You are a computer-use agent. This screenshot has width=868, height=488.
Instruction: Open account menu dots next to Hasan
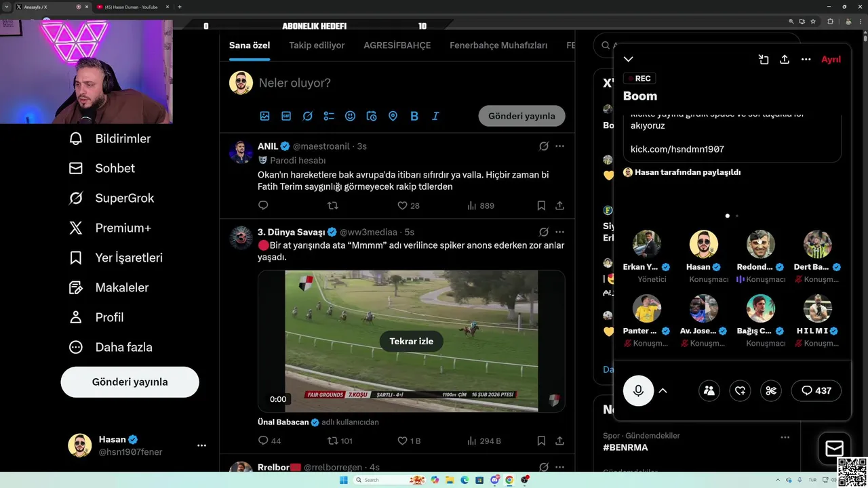[201, 445]
